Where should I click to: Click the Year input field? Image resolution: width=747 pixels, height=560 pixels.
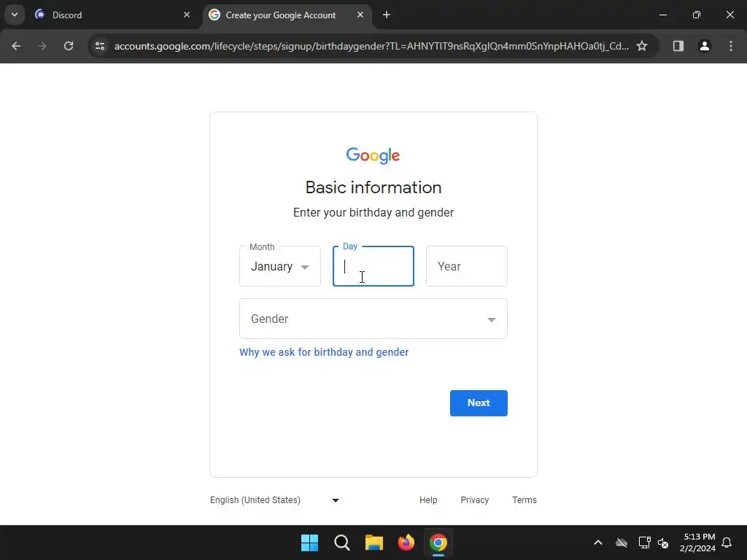(467, 266)
